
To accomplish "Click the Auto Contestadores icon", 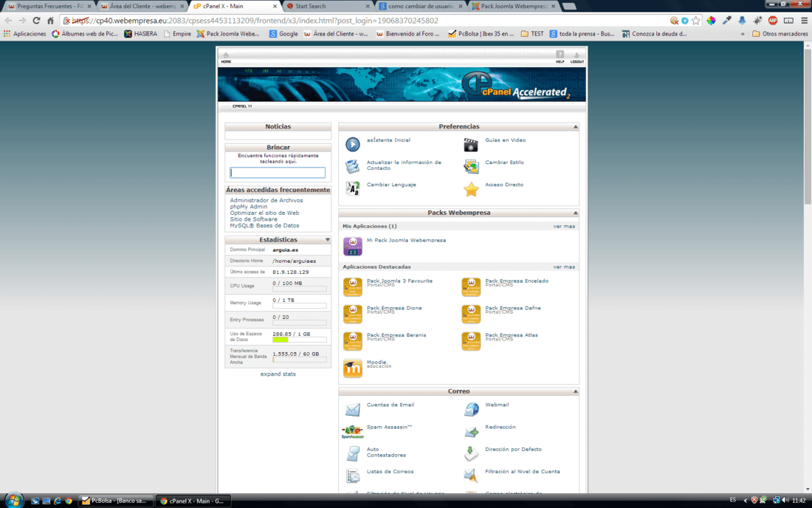I will 353,453.
